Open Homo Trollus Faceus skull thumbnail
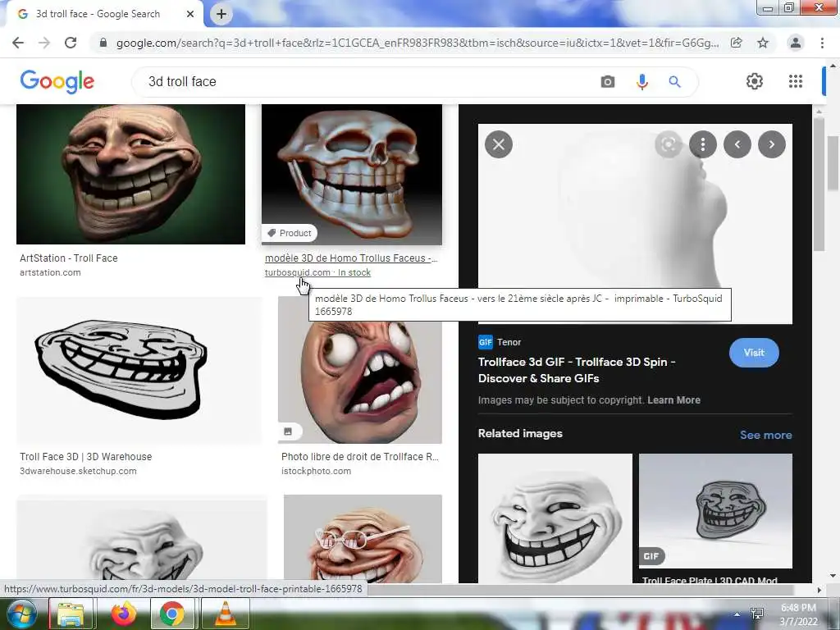Image resolution: width=840 pixels, height=630 pixels. tap(352, 175)
